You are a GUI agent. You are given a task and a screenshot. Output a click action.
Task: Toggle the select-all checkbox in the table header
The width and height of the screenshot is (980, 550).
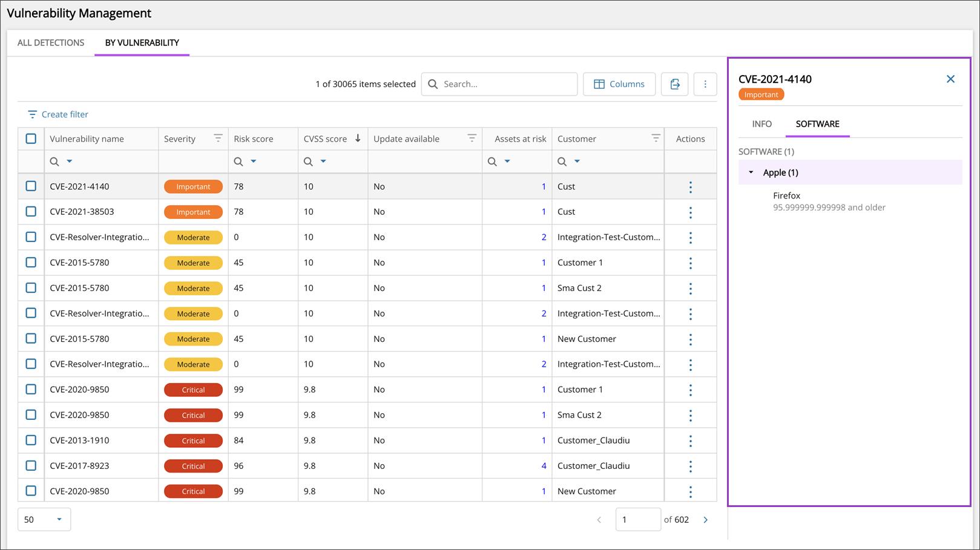(x=31, y=139)
